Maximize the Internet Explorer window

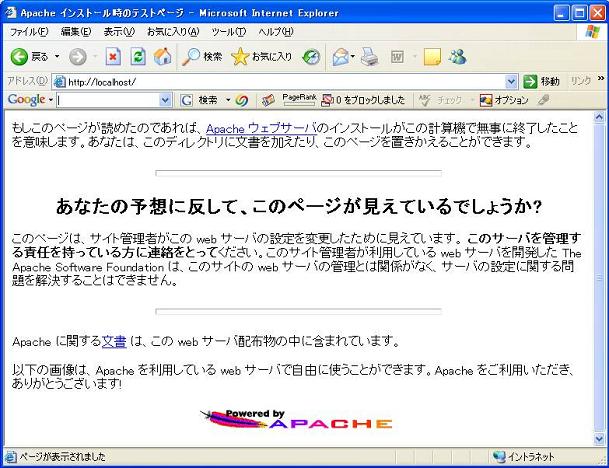coord(579,13)
